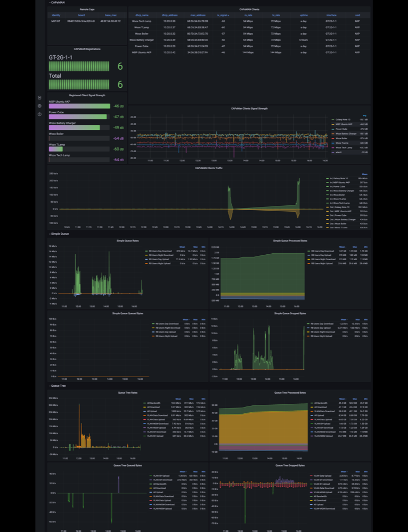Click the MBP Ubuntu AKP signal strength bar

coord(79,106)
